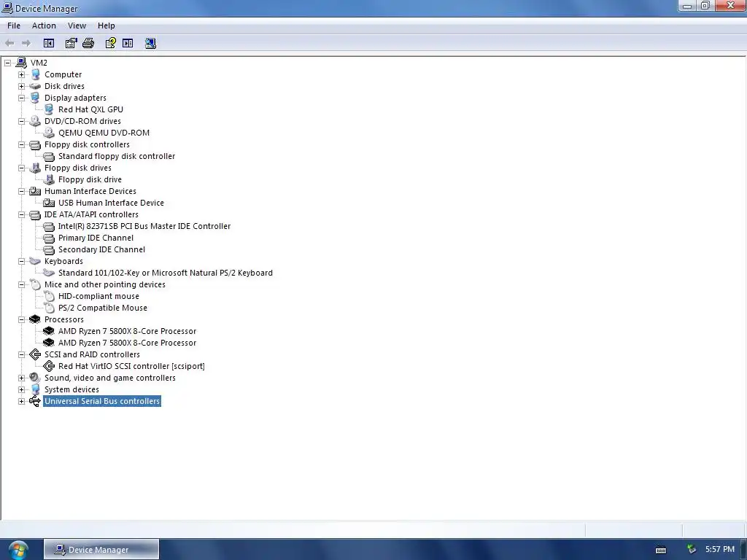Click the on-screen keyboard tray icon
Screen dimensions: 747x560
(x=661, y=550)
